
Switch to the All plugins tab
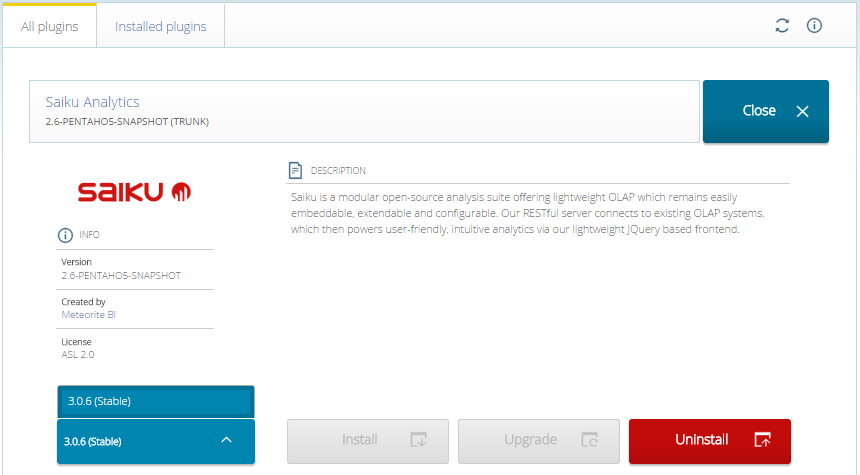point(49,26)
